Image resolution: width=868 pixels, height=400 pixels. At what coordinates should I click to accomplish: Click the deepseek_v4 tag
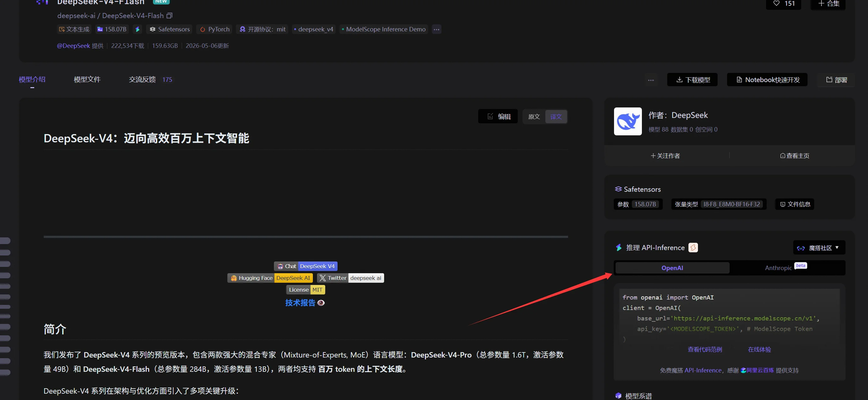tap(314, 29)
